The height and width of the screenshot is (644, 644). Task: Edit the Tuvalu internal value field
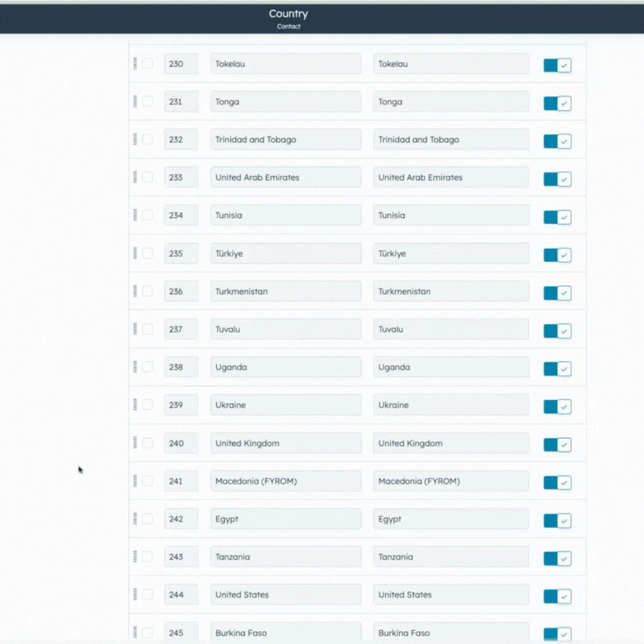pyautogui.click(x=451, y=328)
